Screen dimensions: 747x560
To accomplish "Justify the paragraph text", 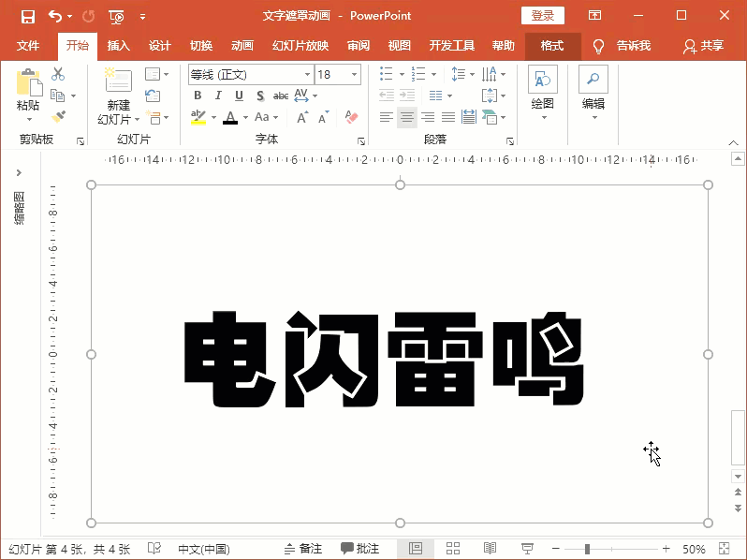I will tap(448, 117).
